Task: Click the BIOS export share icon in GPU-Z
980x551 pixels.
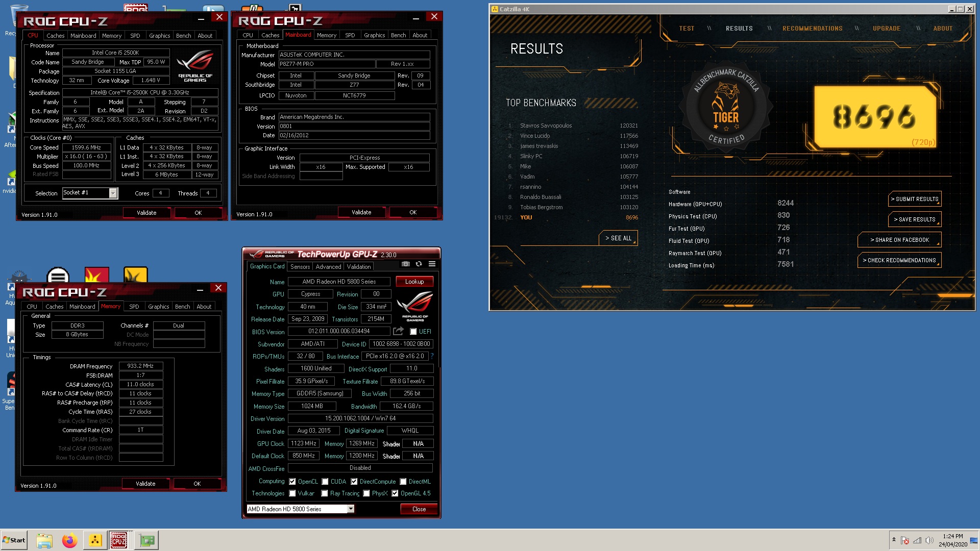Action: coord(398,331)
